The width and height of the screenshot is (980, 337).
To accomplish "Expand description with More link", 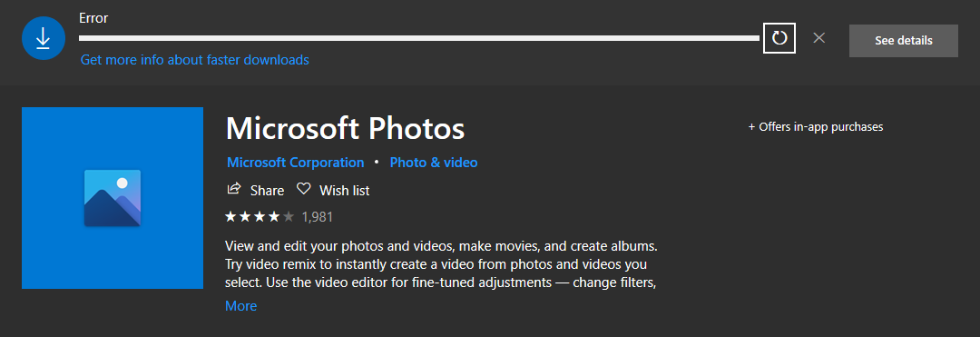I will [240, 306].
